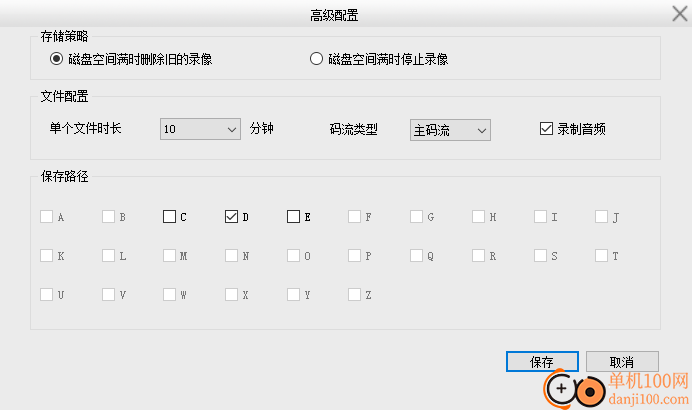Click the 保存 button
The height and width of the screenshot is (410, 692).
(542, 362)
